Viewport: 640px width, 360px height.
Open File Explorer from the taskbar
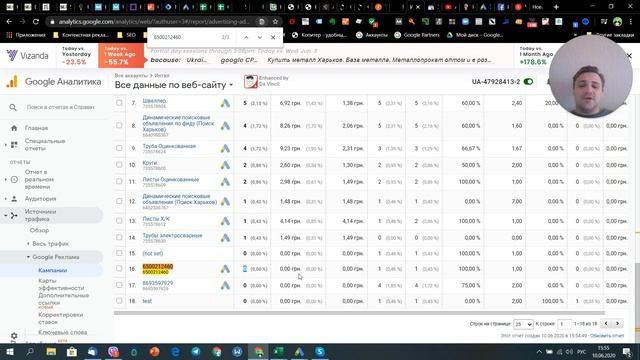click(x=51, y=351)
